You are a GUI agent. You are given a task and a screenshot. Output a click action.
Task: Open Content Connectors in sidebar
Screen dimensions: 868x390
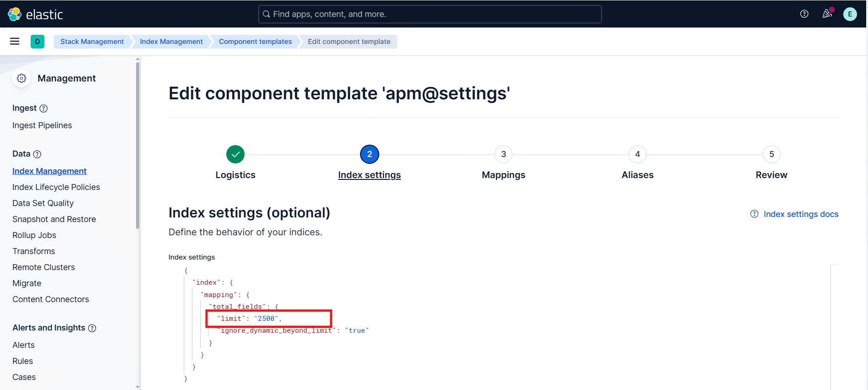coord(51,299)
